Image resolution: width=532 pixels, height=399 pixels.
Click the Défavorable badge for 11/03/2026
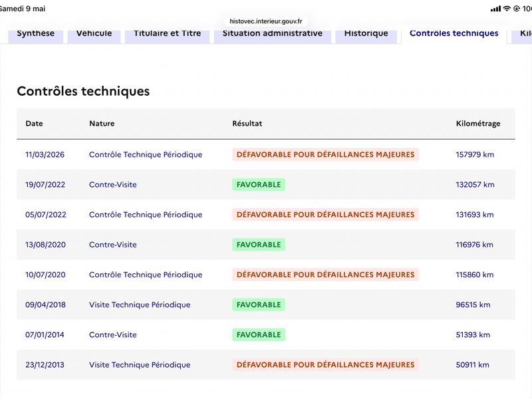tap(325, 154)
